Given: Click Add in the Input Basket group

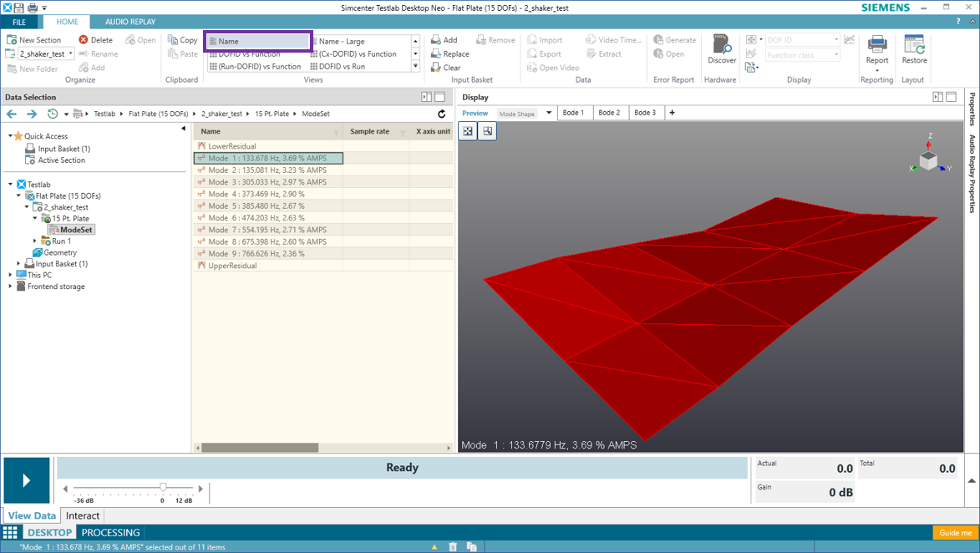Looking at the screenshot, I should [444, 40].
